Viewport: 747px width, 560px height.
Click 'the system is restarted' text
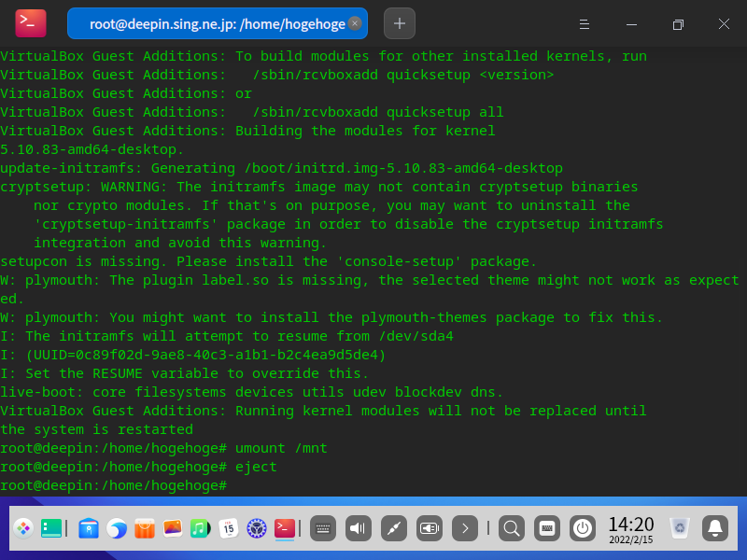97,429
